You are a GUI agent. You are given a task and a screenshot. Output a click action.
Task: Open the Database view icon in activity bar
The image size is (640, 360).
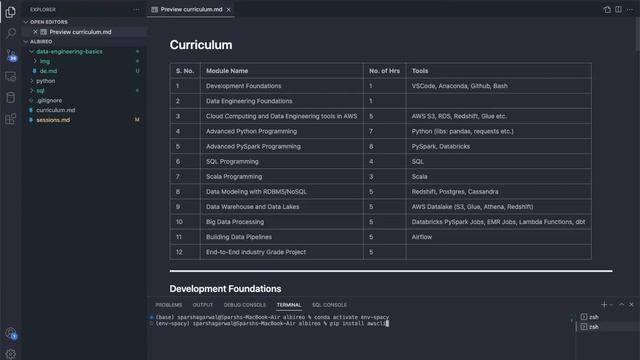click(11, 98)
